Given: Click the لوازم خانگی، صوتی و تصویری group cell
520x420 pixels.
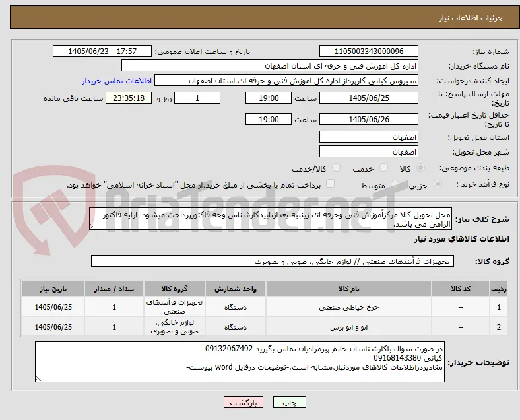Looking at the screenshot, I should click(x=174, y=327).
